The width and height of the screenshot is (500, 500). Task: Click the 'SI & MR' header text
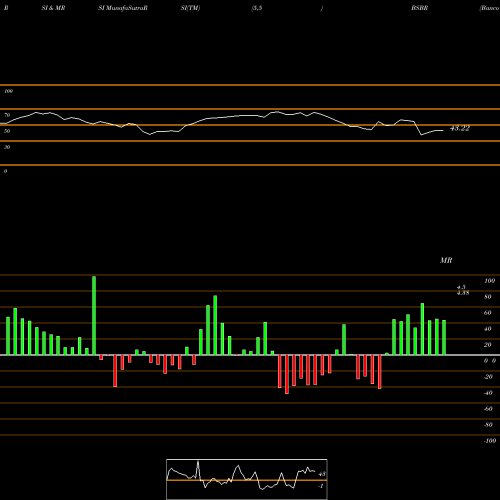pyautogui.click(x=53, y=8)
